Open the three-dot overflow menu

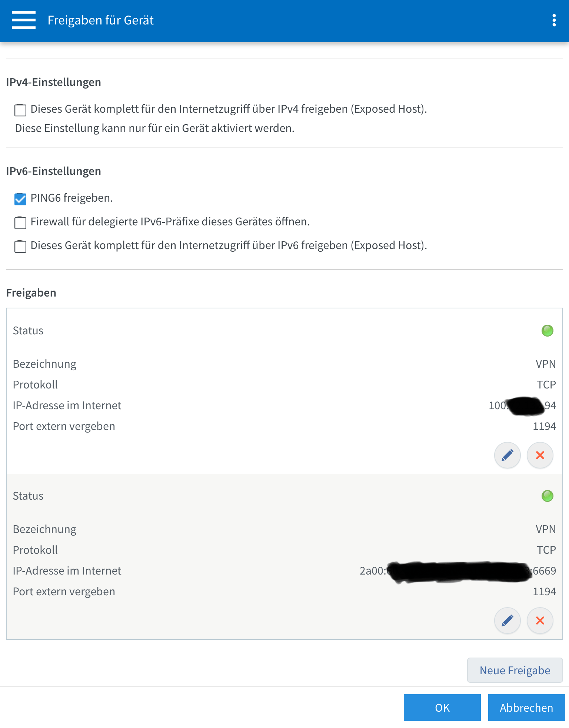pos(554,20)
